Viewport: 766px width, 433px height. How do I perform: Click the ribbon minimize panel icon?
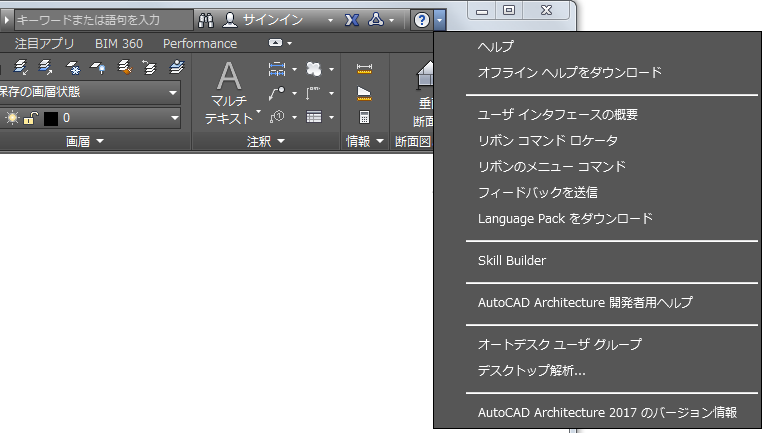pos(276,43)
